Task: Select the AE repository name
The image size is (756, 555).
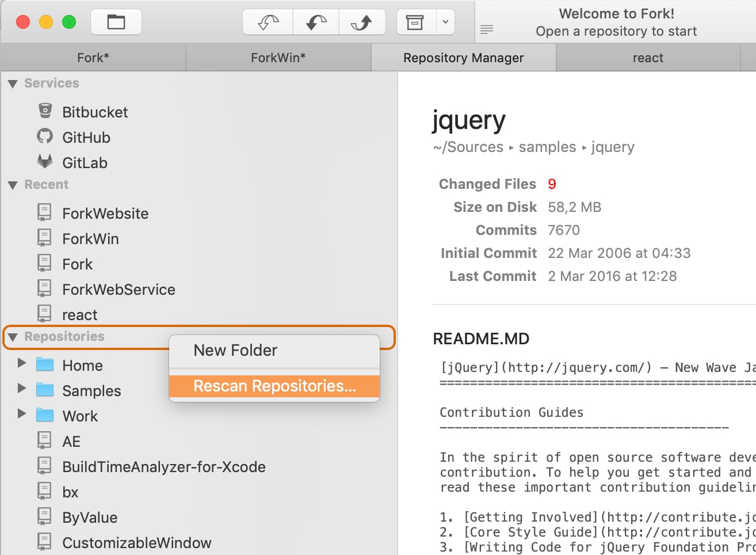Action: point(71,442)
